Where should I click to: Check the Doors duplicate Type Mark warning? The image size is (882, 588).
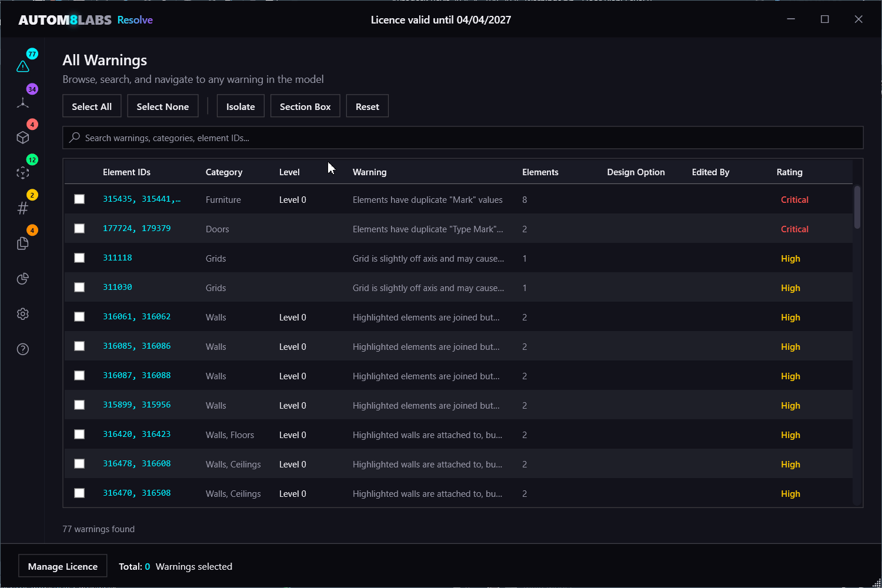click(x=79, y=228)
